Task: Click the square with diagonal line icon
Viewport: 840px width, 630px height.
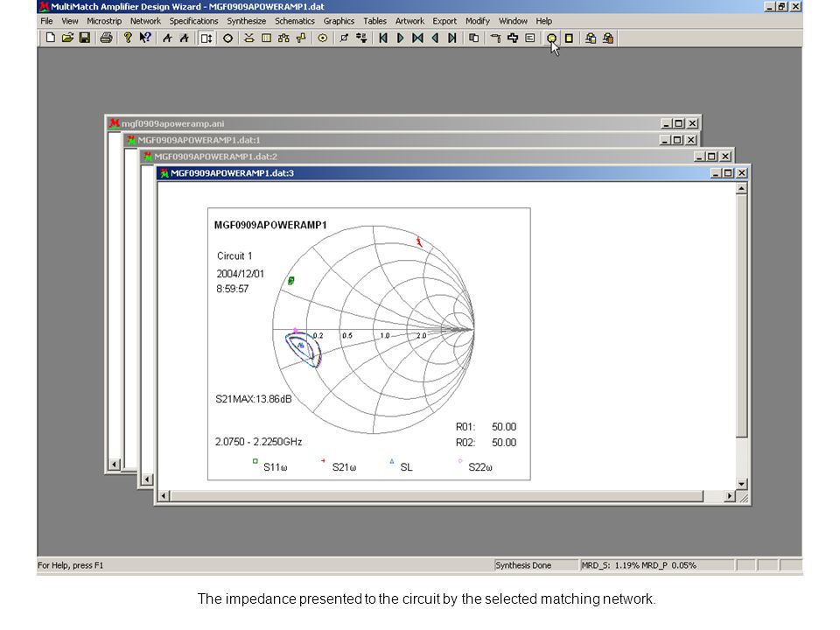Action: click(344, 38)
